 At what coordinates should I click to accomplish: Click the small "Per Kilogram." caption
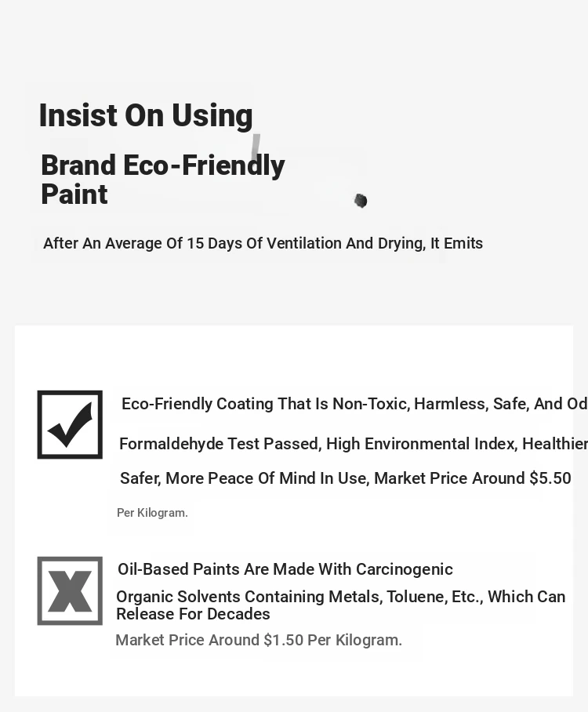click(152, 513)
